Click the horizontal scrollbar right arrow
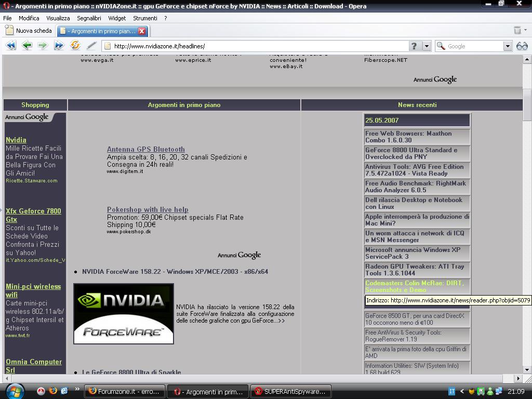532x399 pixels. (x=518, y=378)
